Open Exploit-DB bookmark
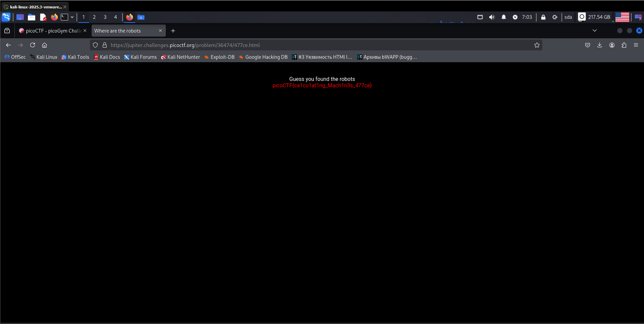The image size is (644, 324). 219,57
